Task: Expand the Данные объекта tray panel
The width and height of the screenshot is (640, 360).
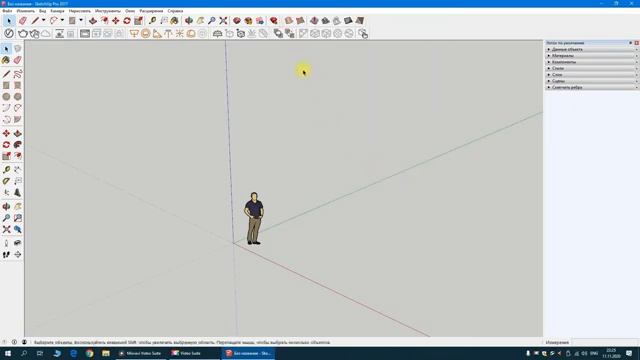Action: pyautogui.click(x=592, y=49)
